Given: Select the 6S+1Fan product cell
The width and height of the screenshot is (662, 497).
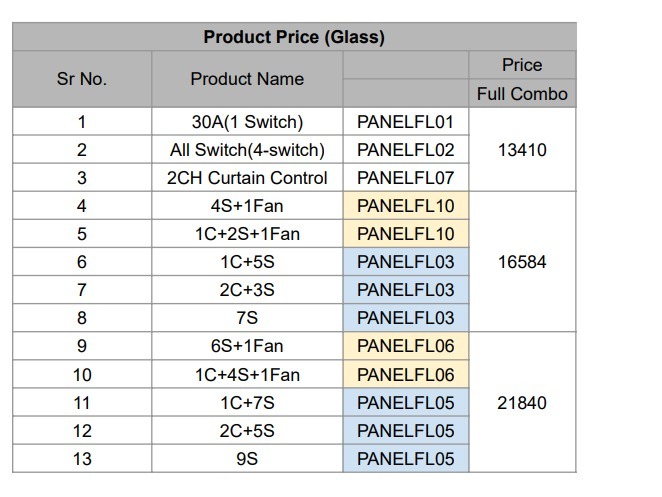Looking at the screenshot, I should coord(247,346).
